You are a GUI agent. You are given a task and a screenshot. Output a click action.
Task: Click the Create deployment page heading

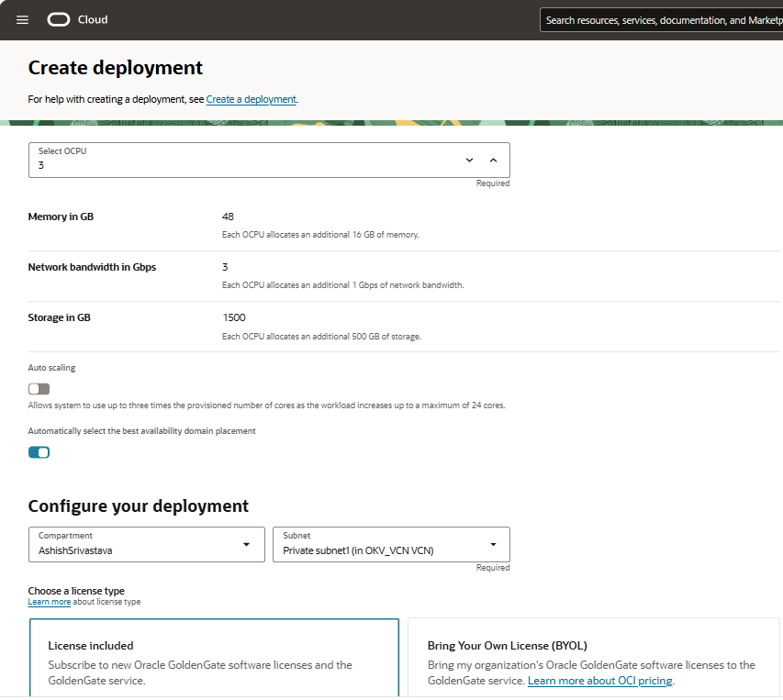click(116, 67)
